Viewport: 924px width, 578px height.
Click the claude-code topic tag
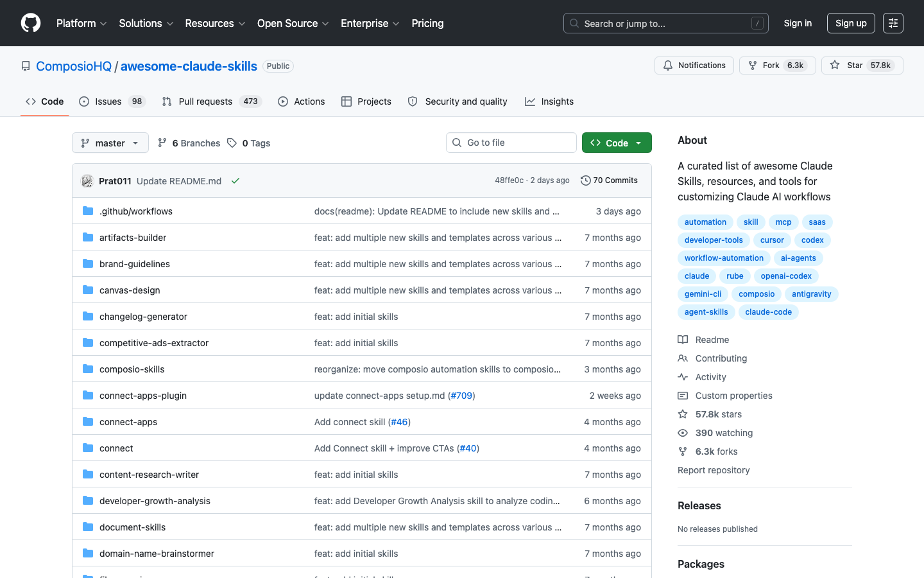(769, 312)
